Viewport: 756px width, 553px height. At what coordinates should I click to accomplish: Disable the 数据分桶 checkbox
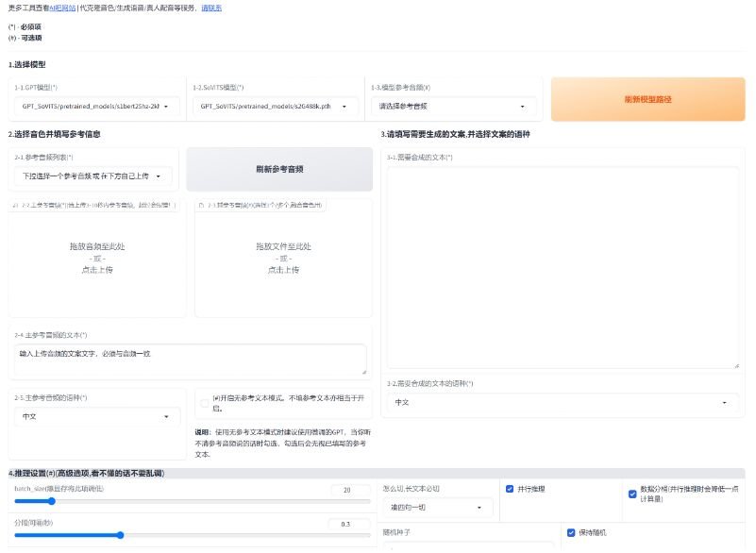631,494
